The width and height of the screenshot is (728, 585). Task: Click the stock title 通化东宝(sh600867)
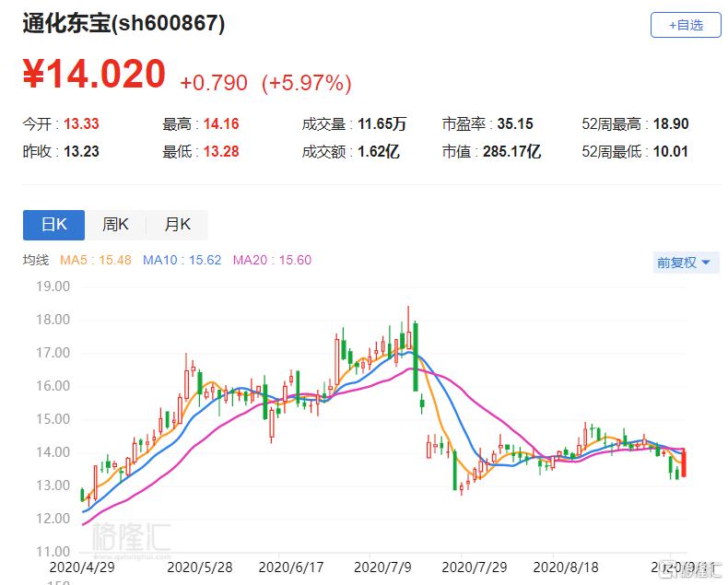click(x=124, y=23)
